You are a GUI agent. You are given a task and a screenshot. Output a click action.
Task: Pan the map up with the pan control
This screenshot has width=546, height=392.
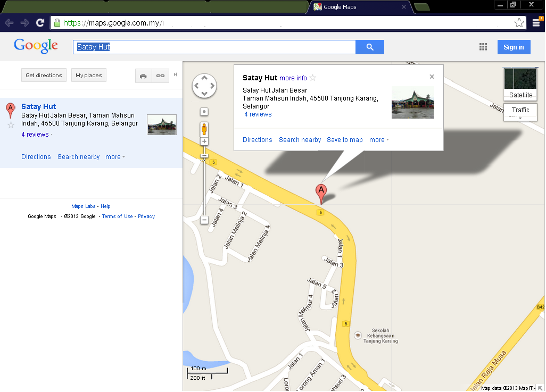pyautogui.click(x=204, y=78)
